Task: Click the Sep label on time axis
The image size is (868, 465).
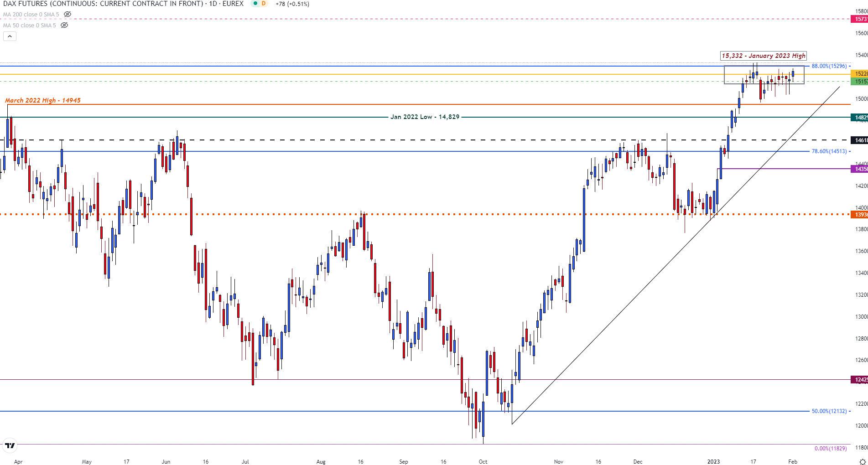Action: click(404, 462)
